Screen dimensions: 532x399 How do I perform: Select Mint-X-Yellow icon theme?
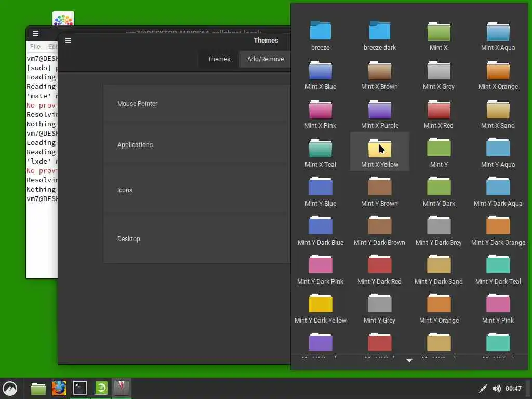379,152
